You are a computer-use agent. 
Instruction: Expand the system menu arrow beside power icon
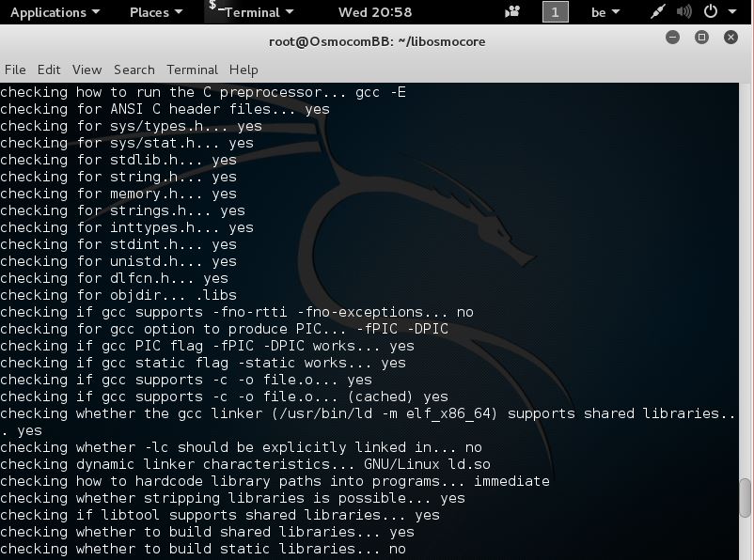(x=731, y=11)
